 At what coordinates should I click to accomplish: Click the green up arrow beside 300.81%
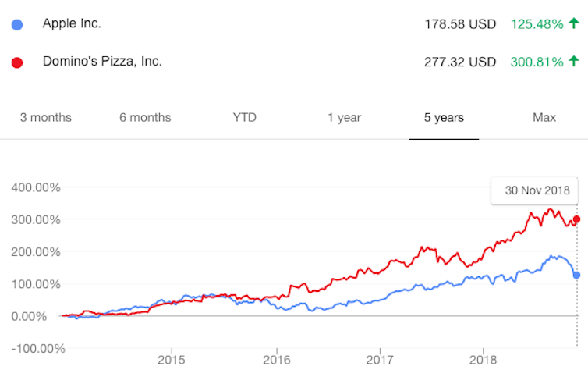pos(574,61)
